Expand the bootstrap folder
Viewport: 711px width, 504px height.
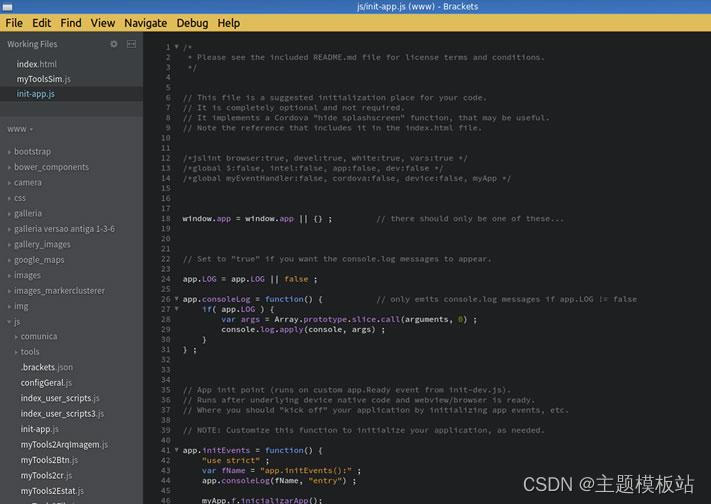pyautogui.click(x=32, y=152)
